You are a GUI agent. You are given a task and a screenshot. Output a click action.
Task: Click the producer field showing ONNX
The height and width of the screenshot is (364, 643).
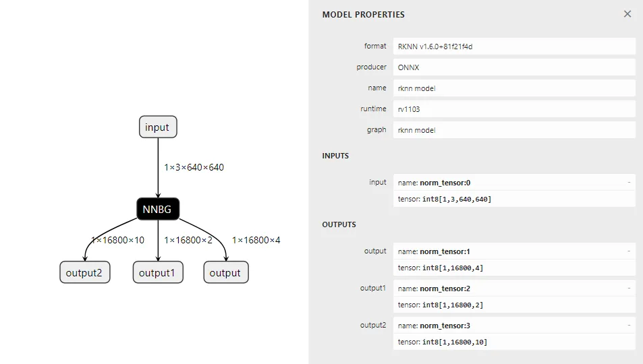(x=514, y=67)
